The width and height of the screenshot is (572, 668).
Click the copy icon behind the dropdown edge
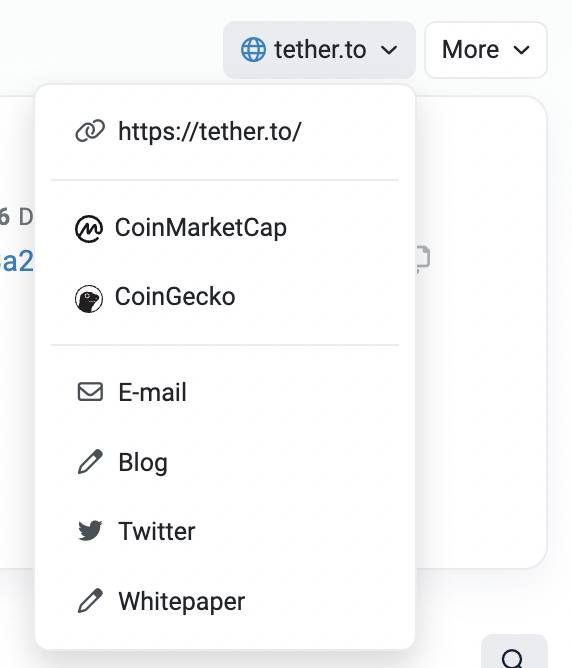pyautogui.click(x=423, y=259)
